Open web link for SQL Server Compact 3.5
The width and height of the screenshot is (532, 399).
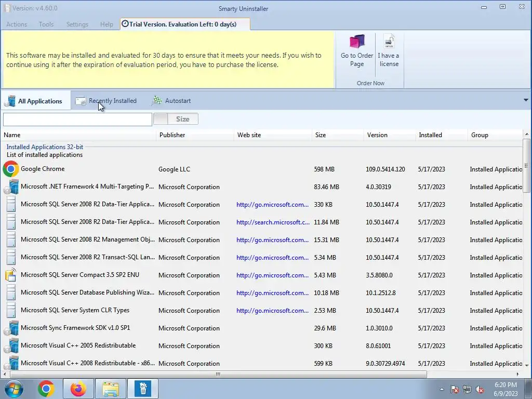(272, 275)
